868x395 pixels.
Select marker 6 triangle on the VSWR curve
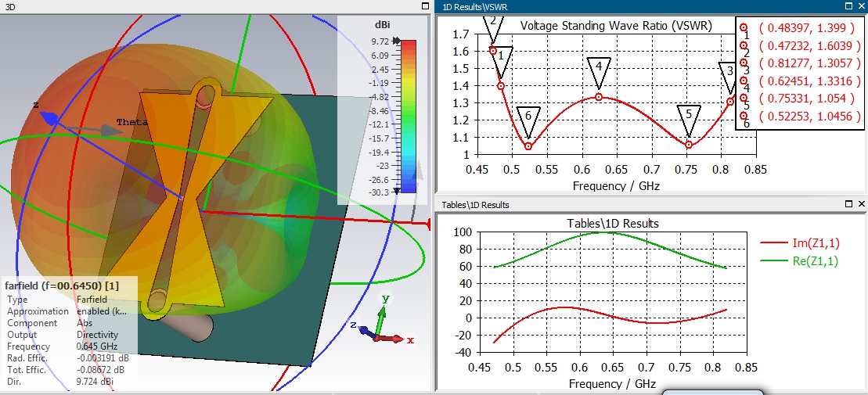[x=528, y=123]
